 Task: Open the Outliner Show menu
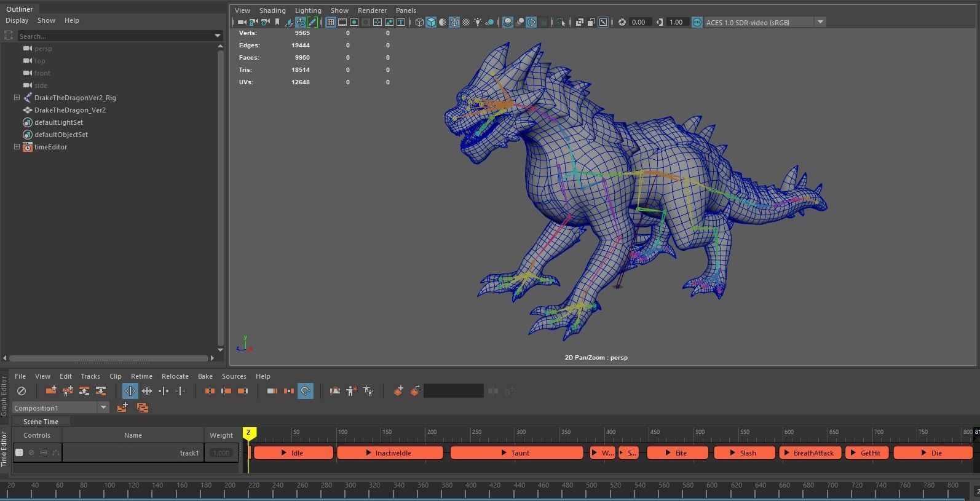[46, 20]
